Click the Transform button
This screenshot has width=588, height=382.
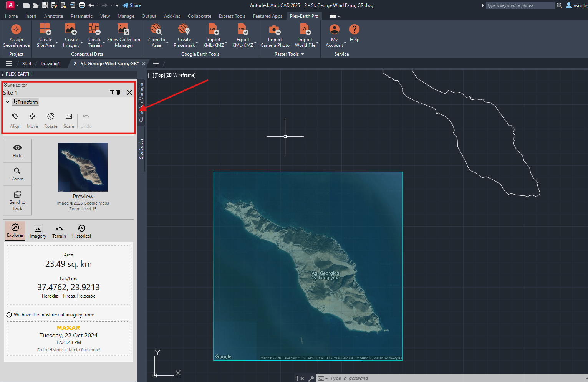click(26, 102)
